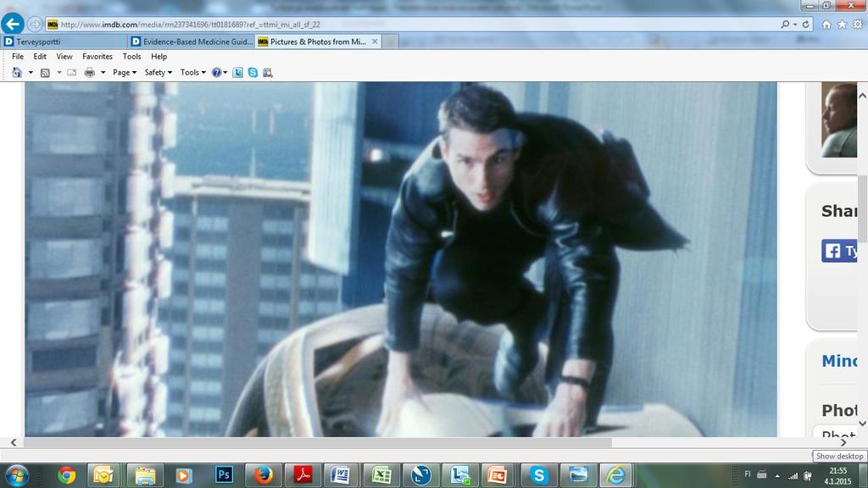Open the Tools menu in the menu bar
868x488 pixels.
[x=131, y=57]
